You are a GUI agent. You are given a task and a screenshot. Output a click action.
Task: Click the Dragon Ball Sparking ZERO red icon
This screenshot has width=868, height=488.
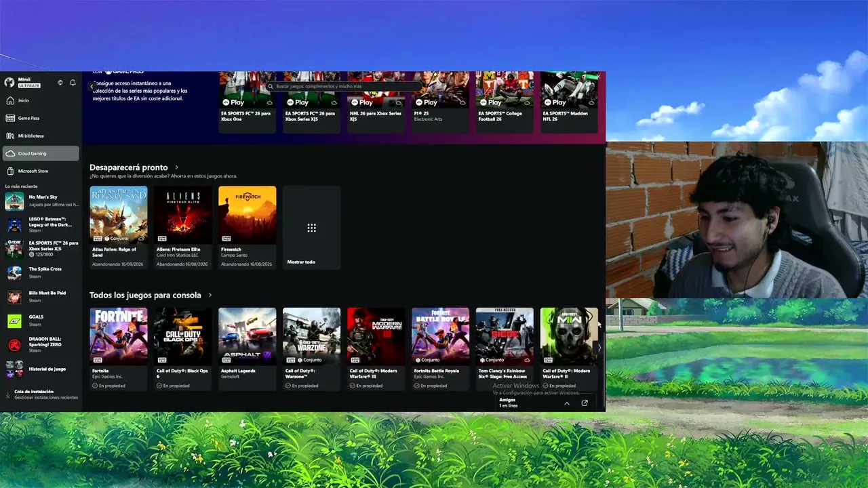point(14,345)
